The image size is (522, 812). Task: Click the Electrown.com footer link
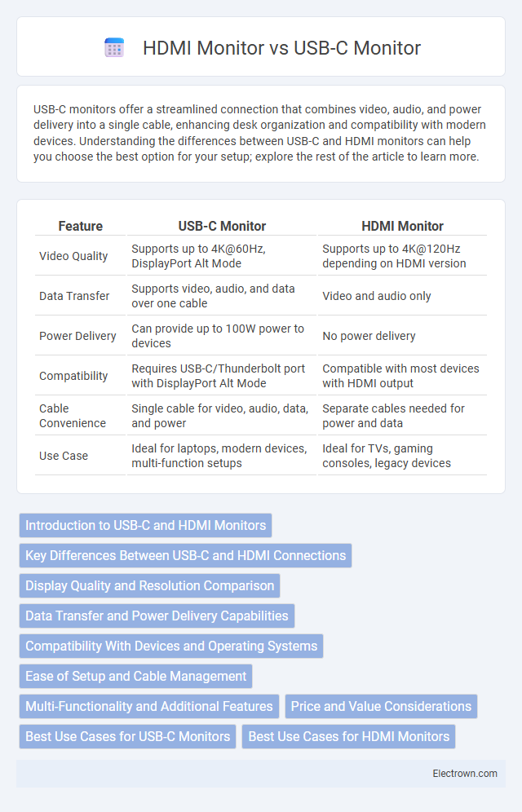pyautogui.click(x=465, y=773)
